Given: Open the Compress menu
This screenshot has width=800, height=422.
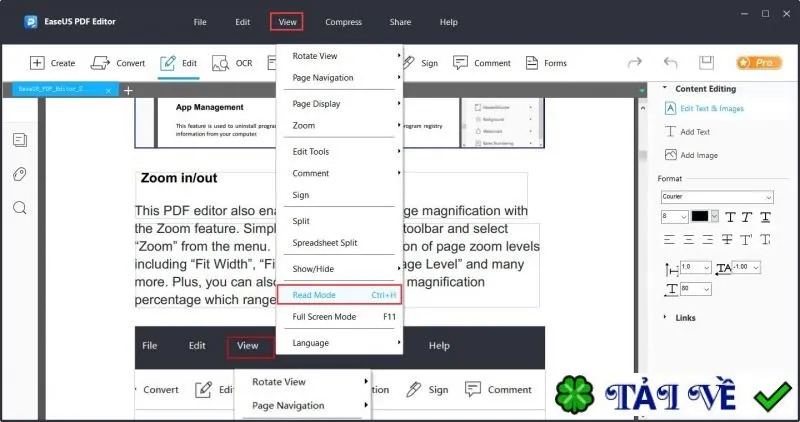Looking at the screenshot, I should [x=343, y=22].
